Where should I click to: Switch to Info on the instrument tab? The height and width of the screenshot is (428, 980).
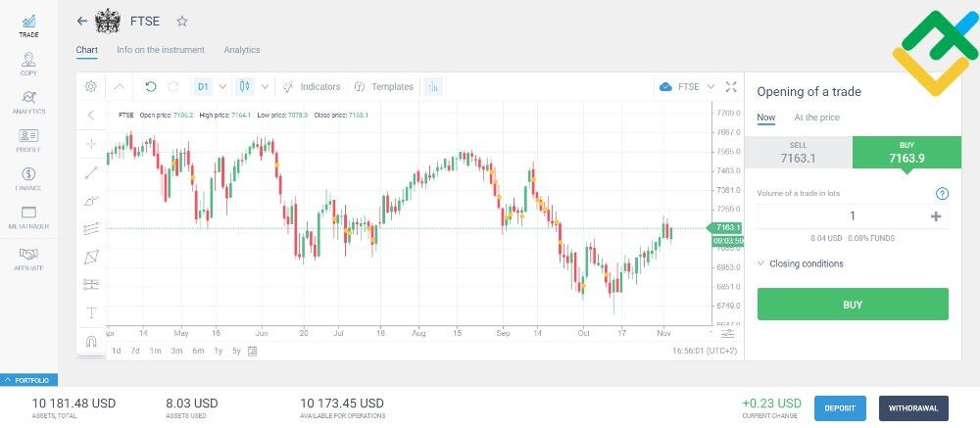point(161,50)
